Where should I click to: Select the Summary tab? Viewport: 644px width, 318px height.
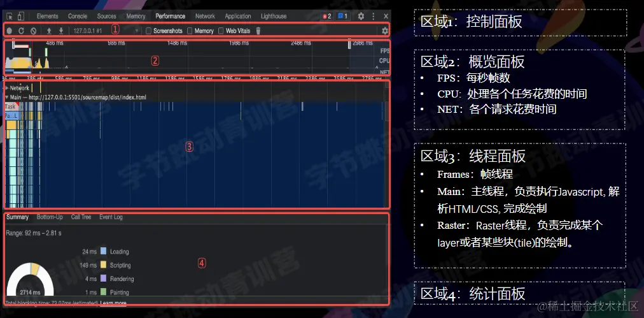click(x=17, y=217)
